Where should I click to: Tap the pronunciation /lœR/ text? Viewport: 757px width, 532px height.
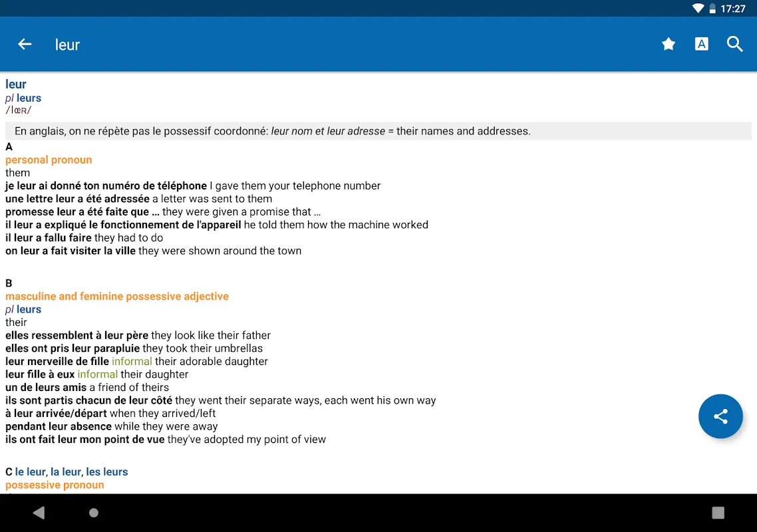coord(19,110)
